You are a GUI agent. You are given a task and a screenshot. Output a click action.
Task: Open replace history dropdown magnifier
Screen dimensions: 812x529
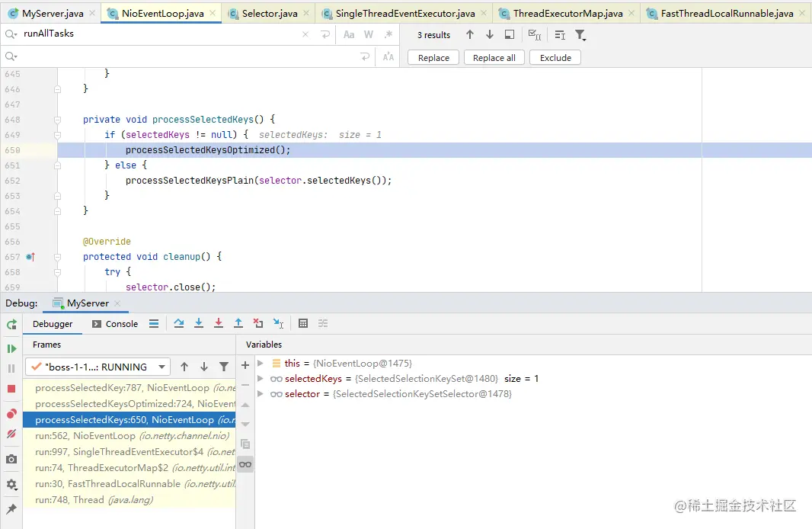(11, 56)
